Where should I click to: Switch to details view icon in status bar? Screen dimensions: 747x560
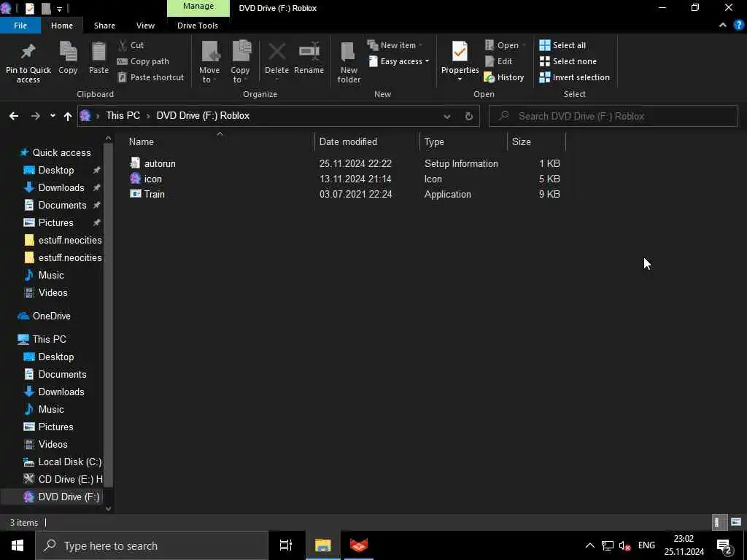718,522
